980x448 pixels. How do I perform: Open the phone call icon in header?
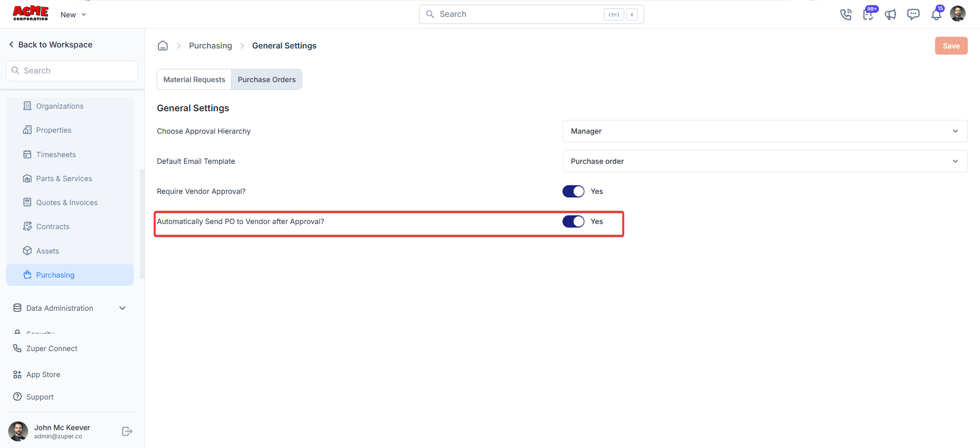pos(846,14)
